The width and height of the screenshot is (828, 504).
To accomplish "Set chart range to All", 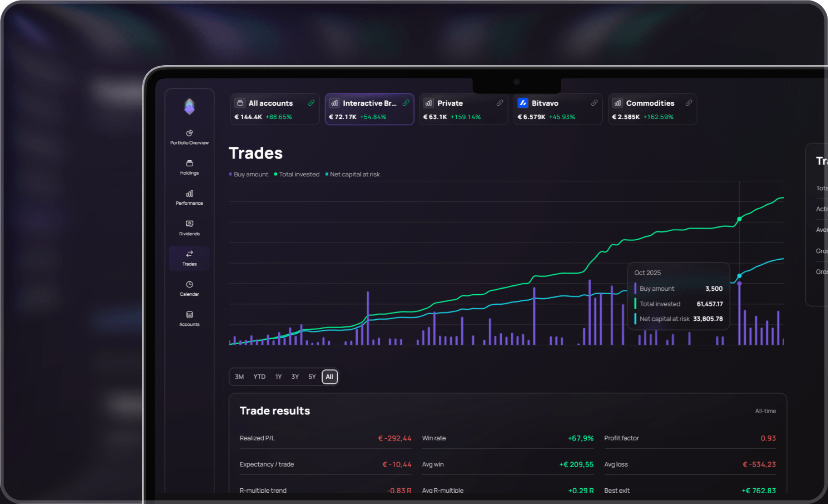I will [330, 377].
